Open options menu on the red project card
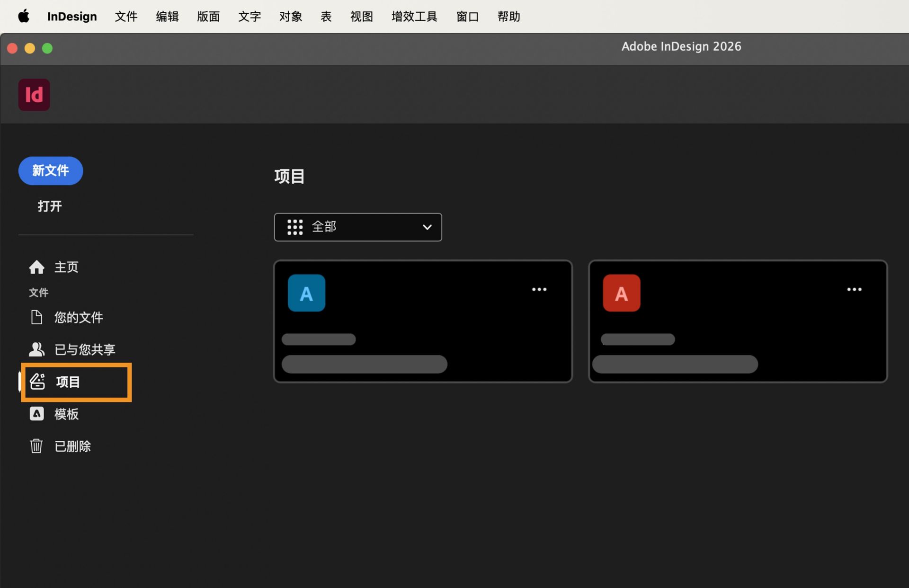Screen dimensions: 909x588 [855, 289]
